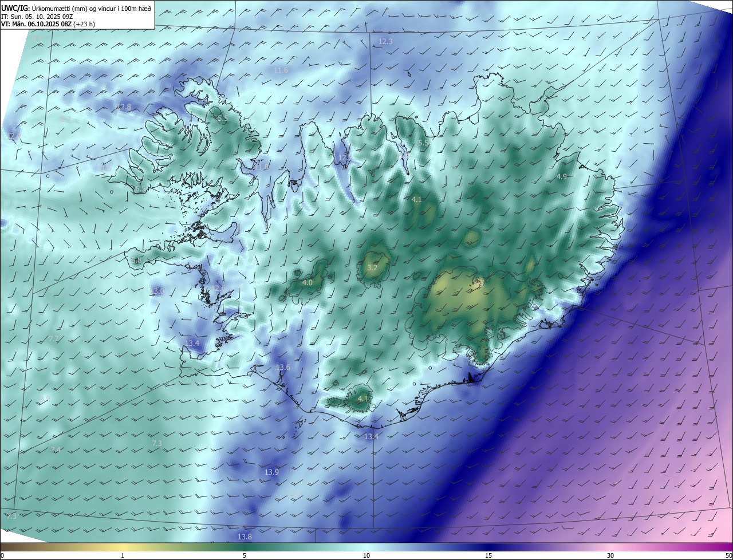
Task: Click the 3.2 value label
Action: (x=372, y=268)
